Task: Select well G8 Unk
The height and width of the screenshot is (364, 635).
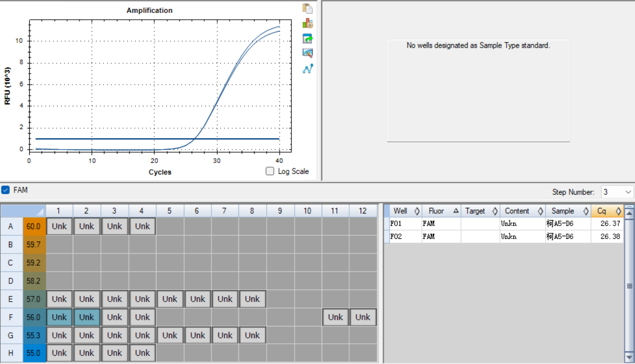Action: point(253,335)
